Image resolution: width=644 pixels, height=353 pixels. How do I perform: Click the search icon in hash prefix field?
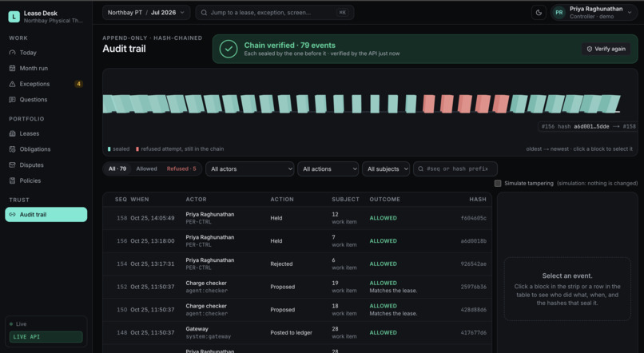420,169
